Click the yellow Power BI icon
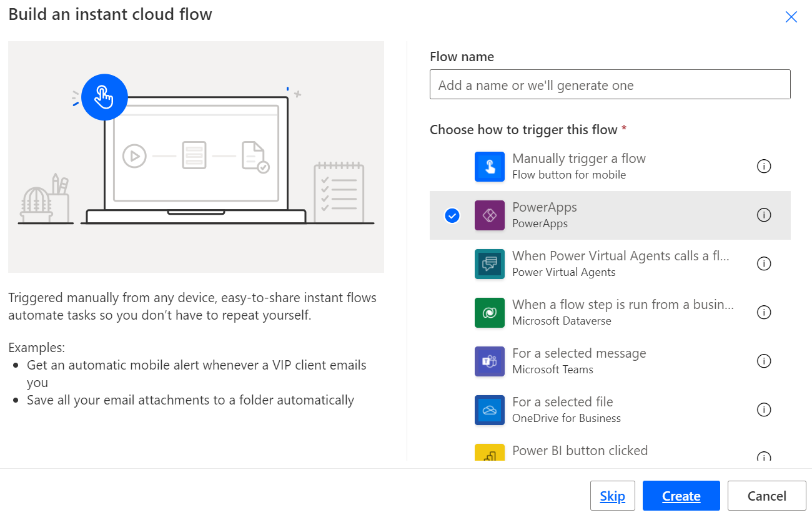The image size is (812, 515). click(490, 453)
